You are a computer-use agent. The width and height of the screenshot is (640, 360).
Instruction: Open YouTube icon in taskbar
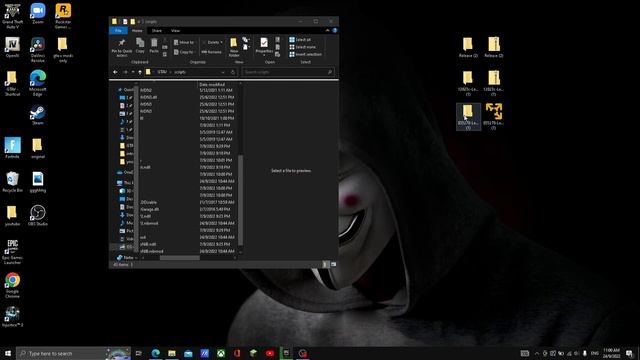coord(270,353)
